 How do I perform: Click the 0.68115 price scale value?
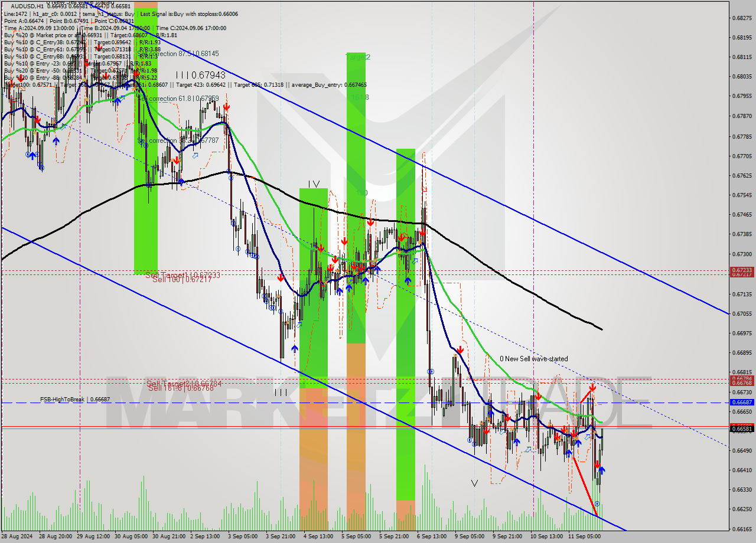click(742, 57)
